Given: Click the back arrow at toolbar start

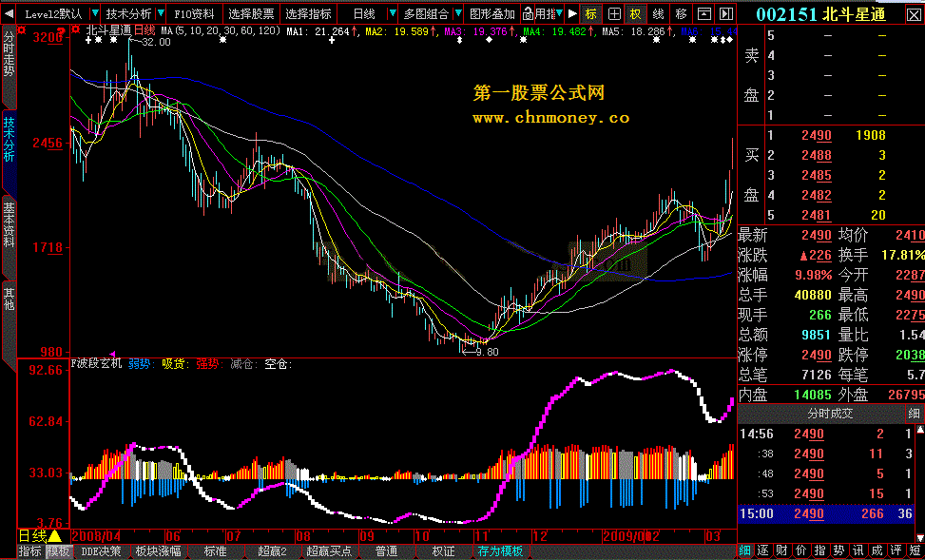Looking at the screenshot, I should [x=7, y=13].
